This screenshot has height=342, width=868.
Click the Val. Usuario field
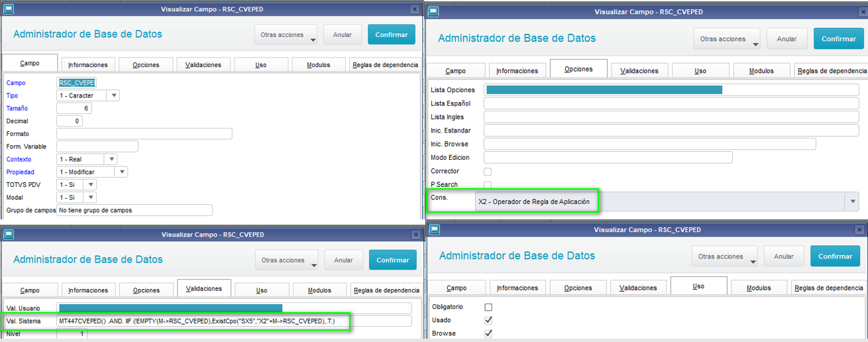click(235, 308)
